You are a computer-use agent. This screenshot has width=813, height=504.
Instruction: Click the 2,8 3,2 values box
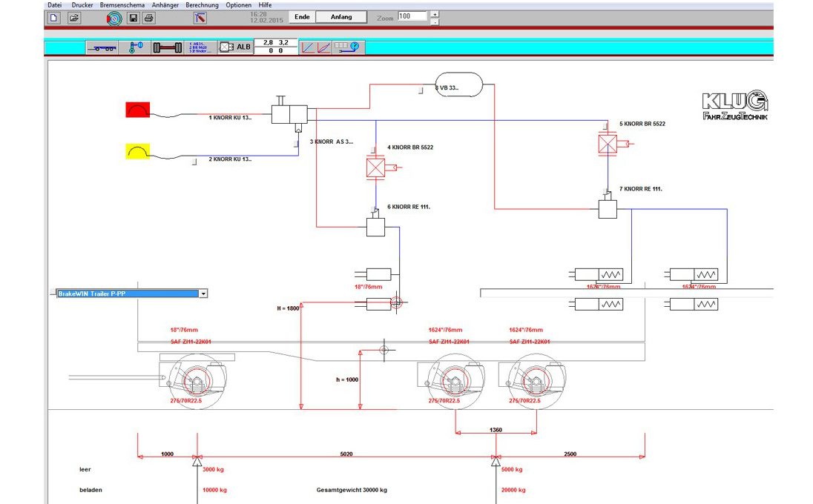click(276, 47)
